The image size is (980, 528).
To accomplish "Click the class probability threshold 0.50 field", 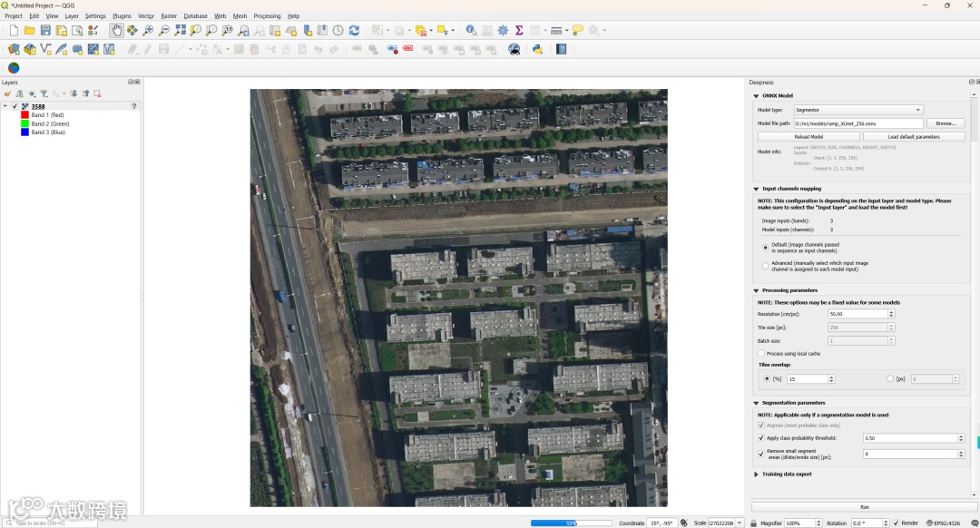I will [x=914, y=438].
